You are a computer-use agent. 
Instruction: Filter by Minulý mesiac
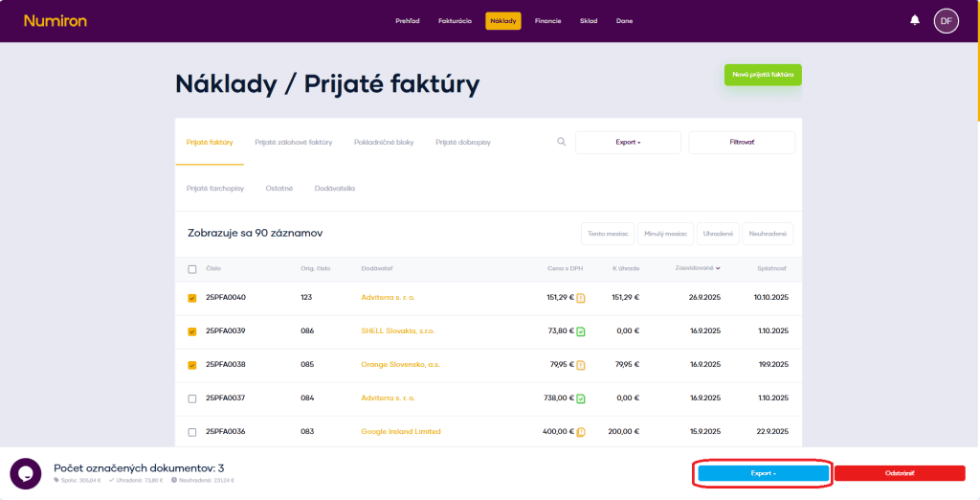click(x=666, y=234)
